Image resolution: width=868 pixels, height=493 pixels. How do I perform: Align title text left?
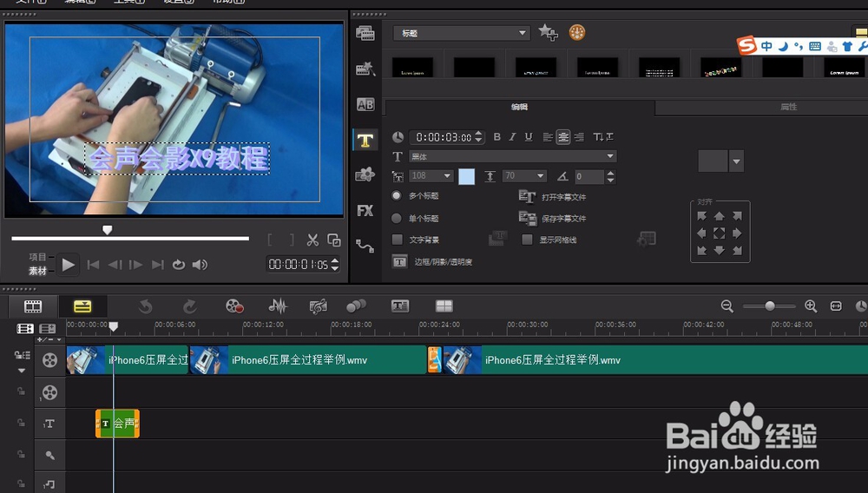tap(548, 137)
